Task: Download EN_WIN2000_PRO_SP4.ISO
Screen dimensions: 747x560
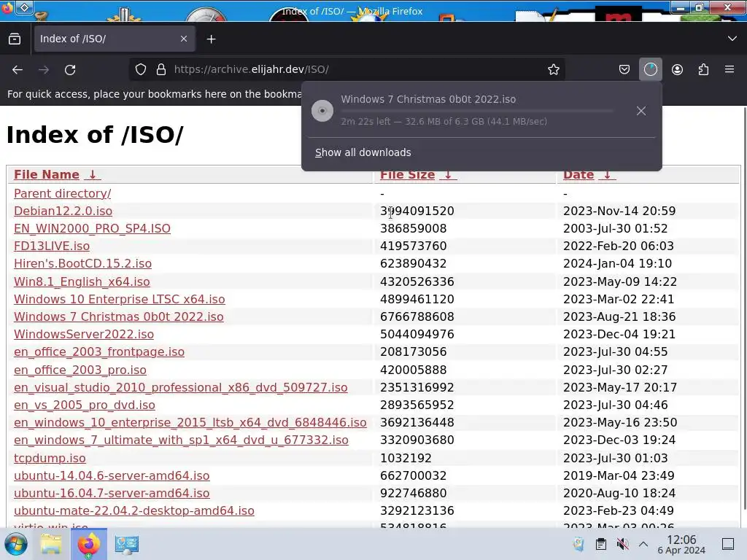Action: point(92,228)
